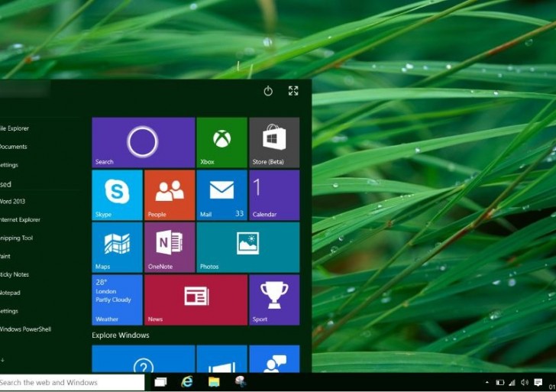Launch Notepad from Start list
Image resolution: width=556 pixels, height=392 pixels.
(10, 293)
